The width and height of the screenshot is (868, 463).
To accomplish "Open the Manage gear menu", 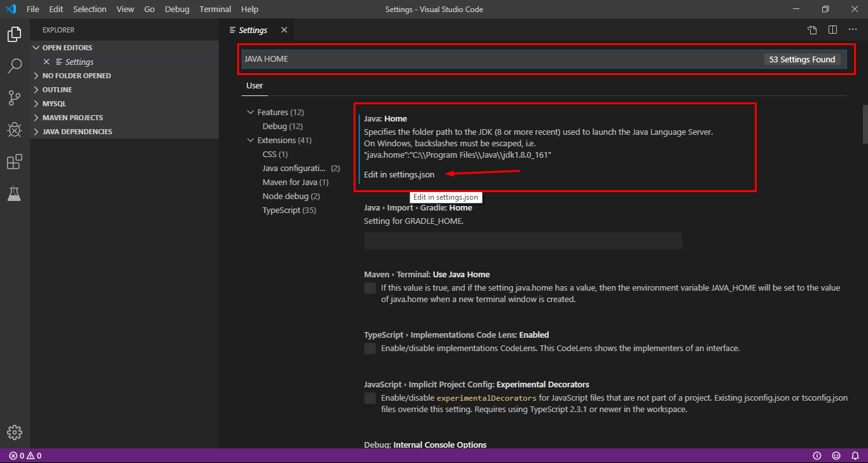I will pyautogui.click(x=14, y=432).
